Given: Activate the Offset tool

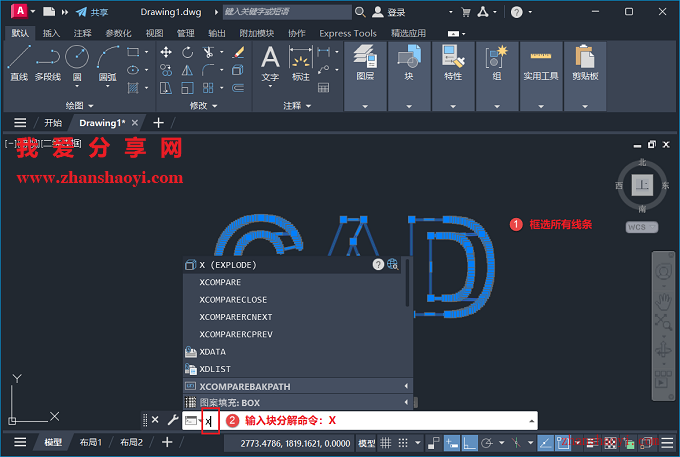Looking at the screenshot, I should tap(238, 88).
